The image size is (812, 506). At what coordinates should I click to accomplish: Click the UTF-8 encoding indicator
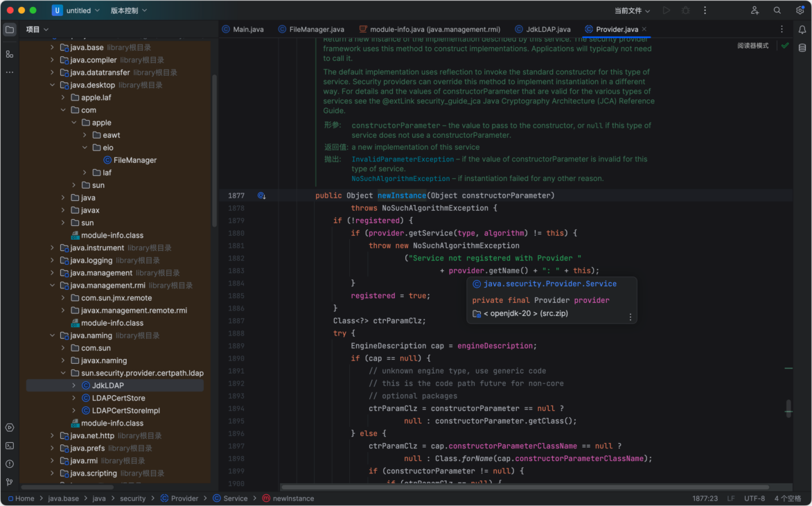[754, 499]
